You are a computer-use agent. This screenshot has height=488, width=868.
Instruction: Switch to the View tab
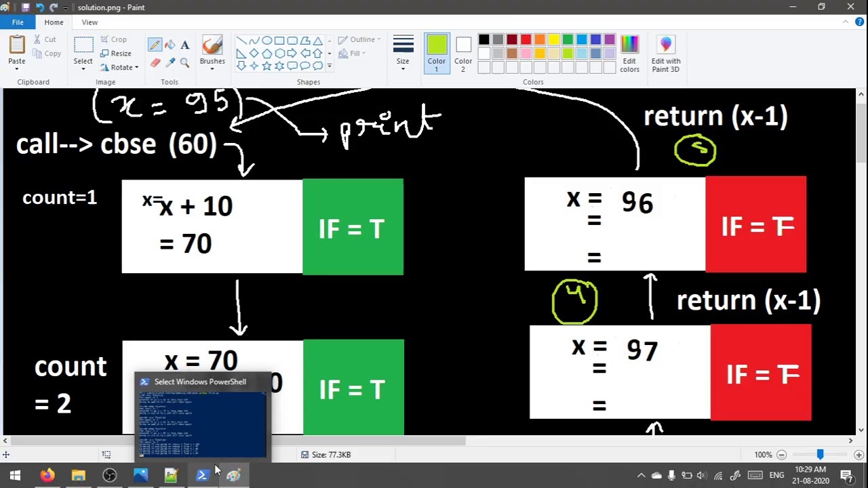coord(90,22)
